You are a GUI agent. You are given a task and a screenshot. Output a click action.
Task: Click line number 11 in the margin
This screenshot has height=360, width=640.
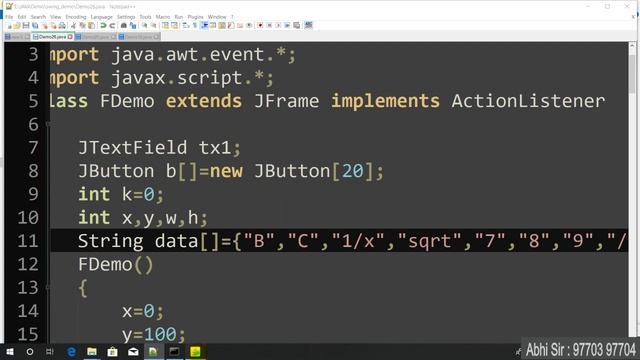coord(28,241)
